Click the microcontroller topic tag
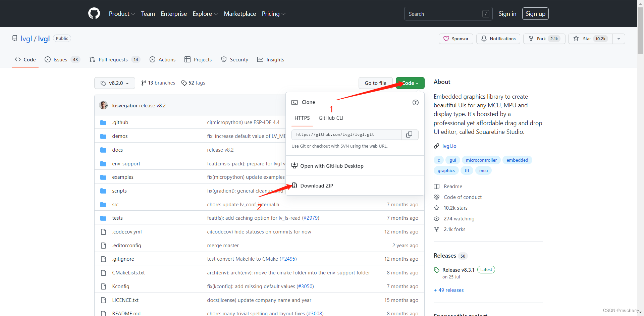The width and height of the screenshot is (644, 316). 481,160
